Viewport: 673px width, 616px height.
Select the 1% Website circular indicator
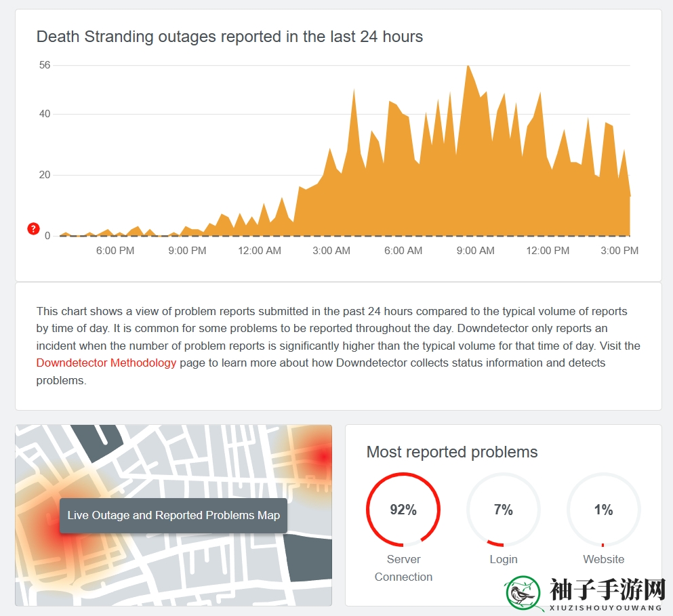pyautogui.click(x=603, y=510)
